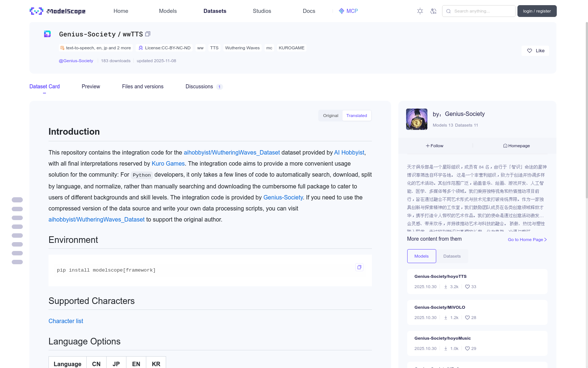The image size is (588, 368).
Task: Open the Home nav item
Action: pos(121,11)
